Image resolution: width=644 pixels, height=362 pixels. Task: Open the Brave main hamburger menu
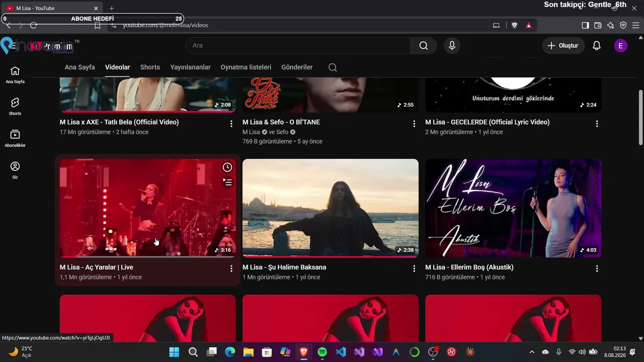click(636, 25)
